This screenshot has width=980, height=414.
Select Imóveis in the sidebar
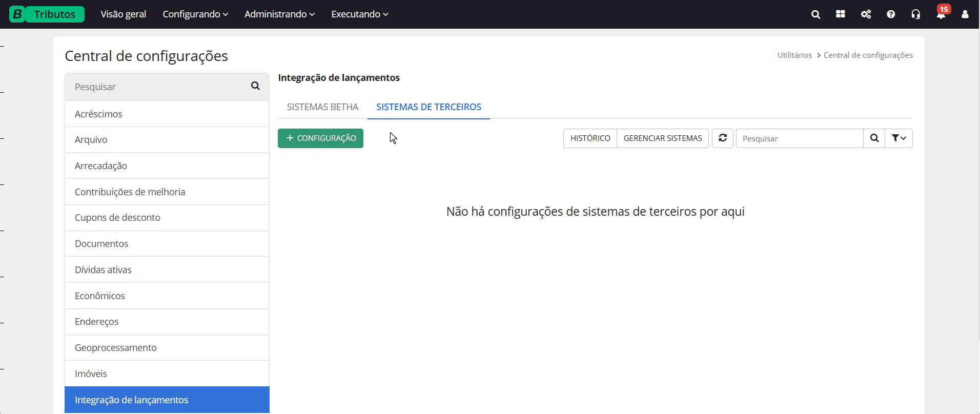(167, 374)
